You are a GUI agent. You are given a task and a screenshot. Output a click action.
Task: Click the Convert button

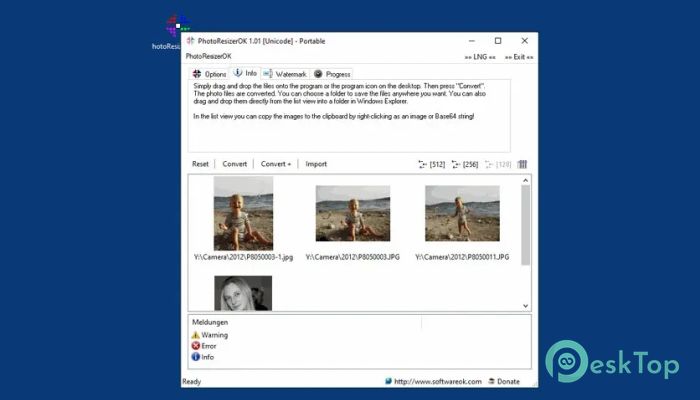[x=234, y=164]
